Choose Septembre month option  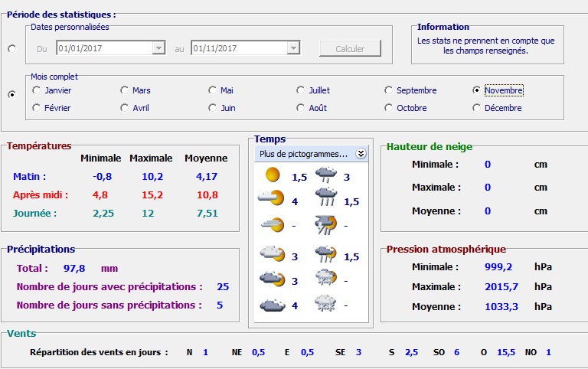click(388, 90)
